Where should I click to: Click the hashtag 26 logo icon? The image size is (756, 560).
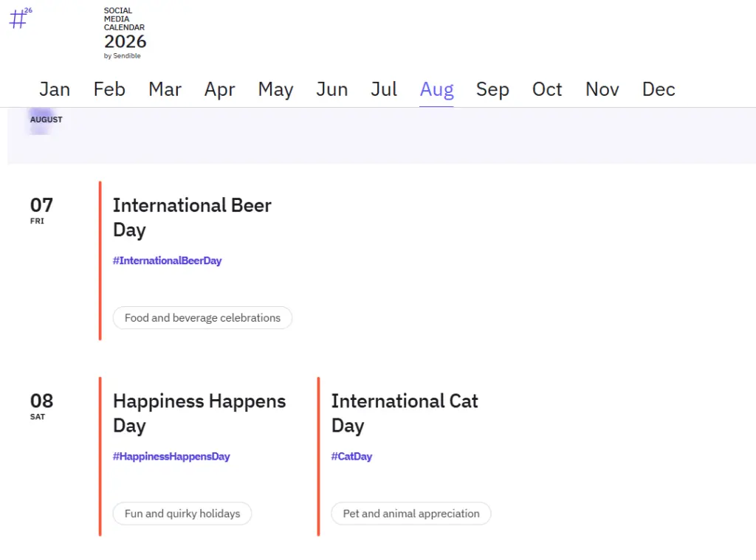pos(21,18)
